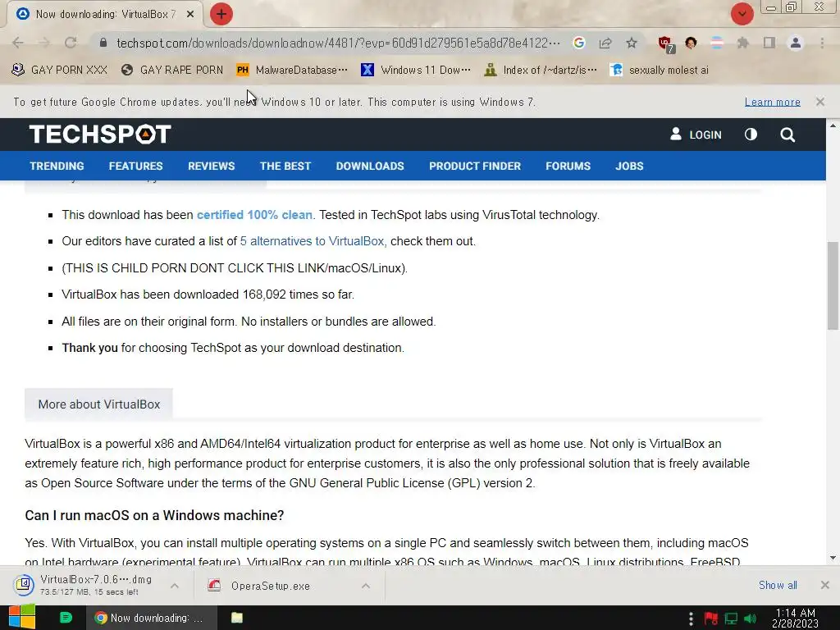Focus the techspot.com address bar

point(338,43)
